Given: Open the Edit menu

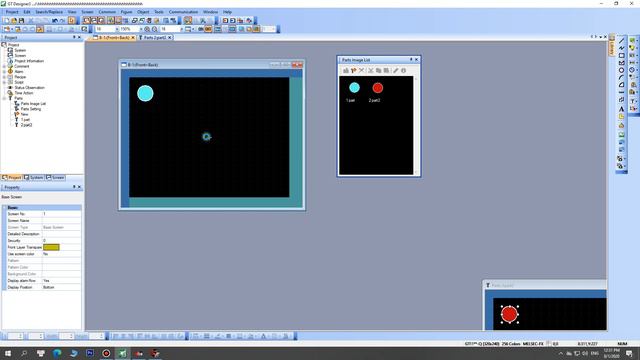Looking at the screenshot, I should click(x=27, y=12).
